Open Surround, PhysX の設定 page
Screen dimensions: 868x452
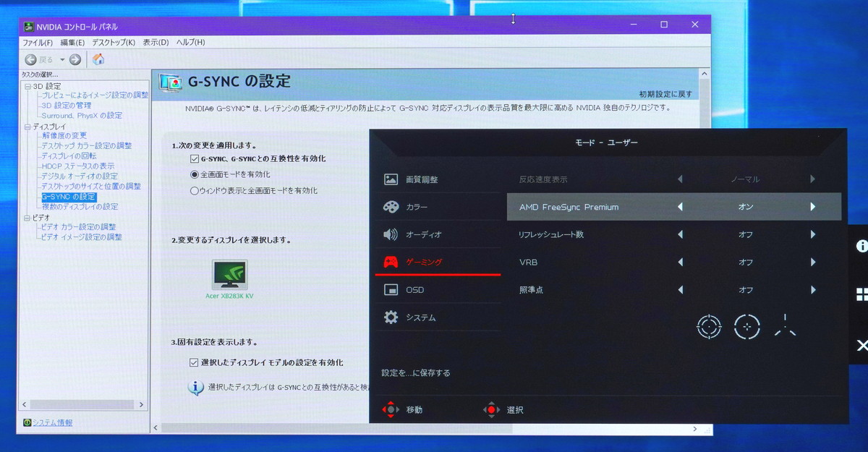click(x=82, y=116)
